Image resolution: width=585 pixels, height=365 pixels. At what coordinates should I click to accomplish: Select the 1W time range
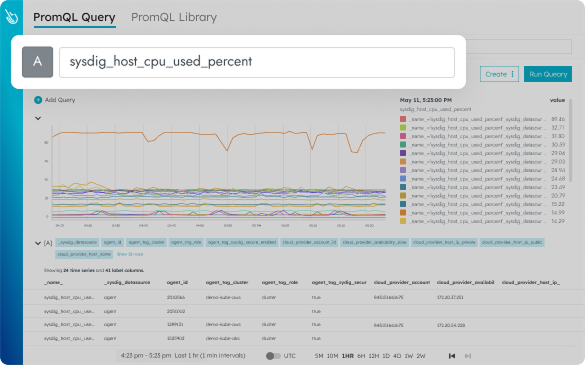409,356
